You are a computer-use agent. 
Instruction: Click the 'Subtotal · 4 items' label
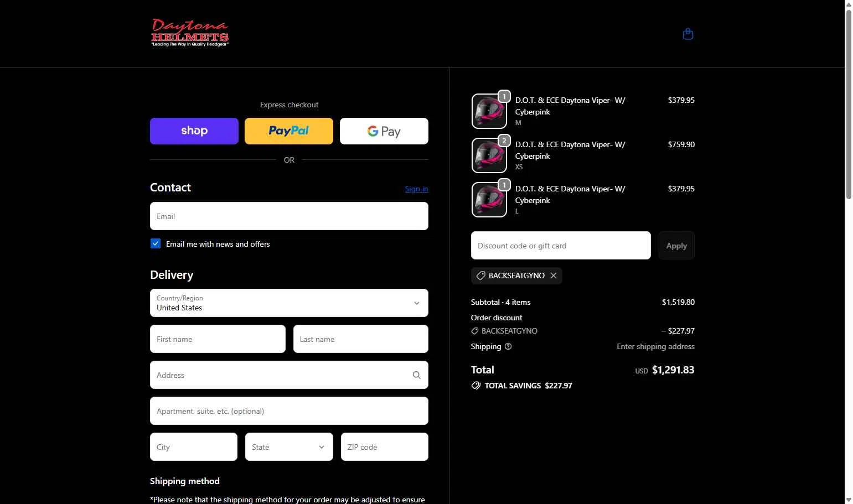tap(501, 302)
